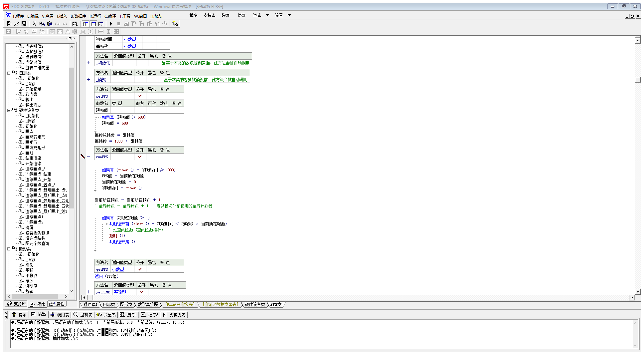Click the blue app icon in menu bar
The height and width of the screenshot is (355, 644).
tap(9, 15)
